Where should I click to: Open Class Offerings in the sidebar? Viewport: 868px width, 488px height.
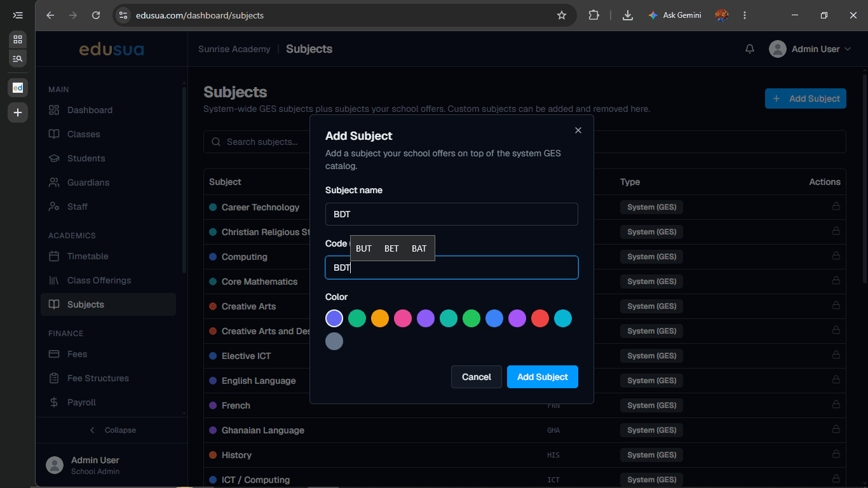[x=108, y=280]
